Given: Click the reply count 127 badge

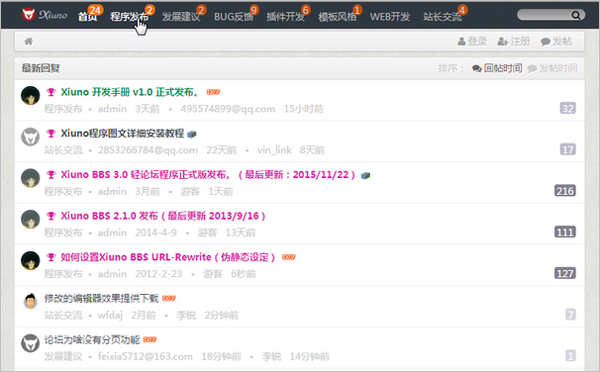Looking at the screenshot, I should pos(565,273).
